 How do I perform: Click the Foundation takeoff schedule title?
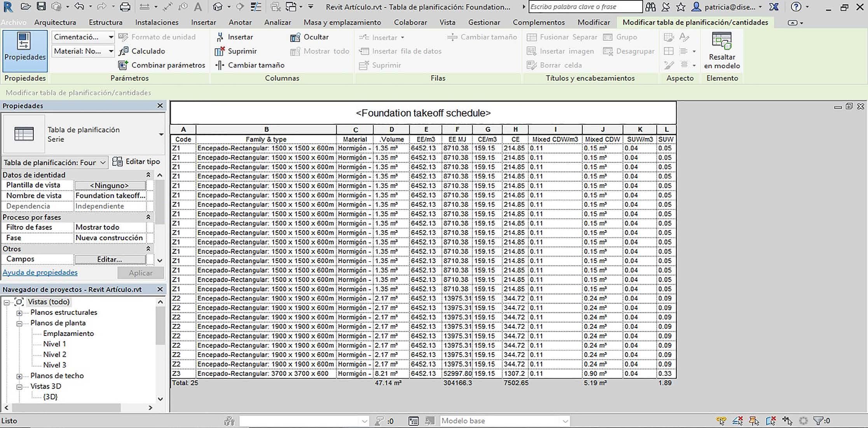tap(423, 113)
